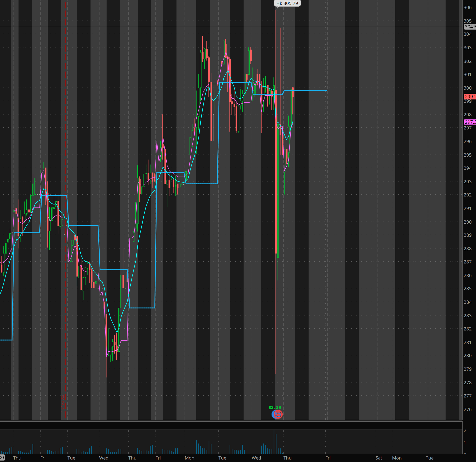
Task: Click the divider between price and volume panels
Action: point(231,422)
